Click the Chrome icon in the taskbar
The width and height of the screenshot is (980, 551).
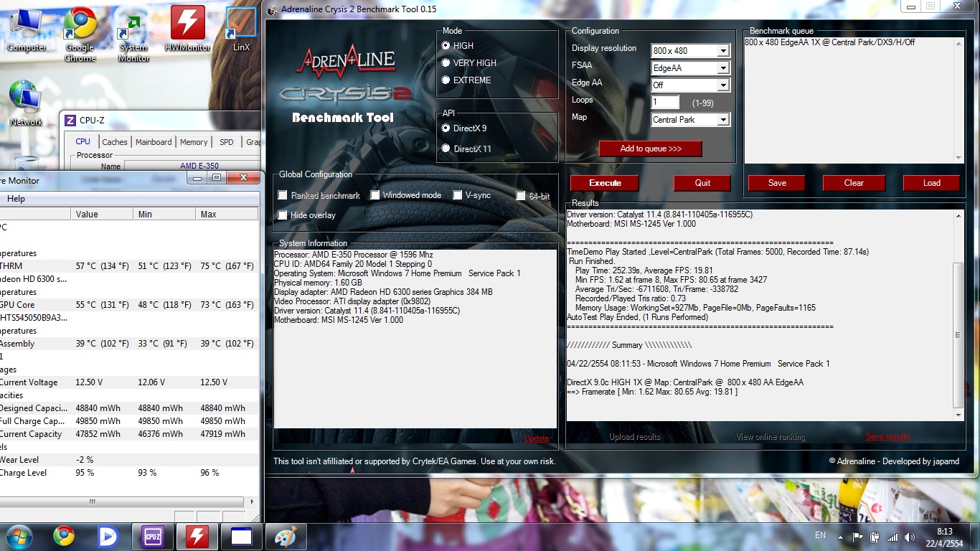coord(64,536)
